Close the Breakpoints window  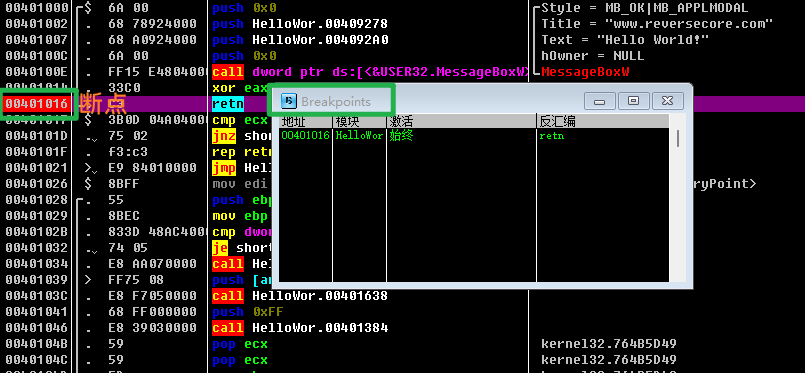[667, 101]
